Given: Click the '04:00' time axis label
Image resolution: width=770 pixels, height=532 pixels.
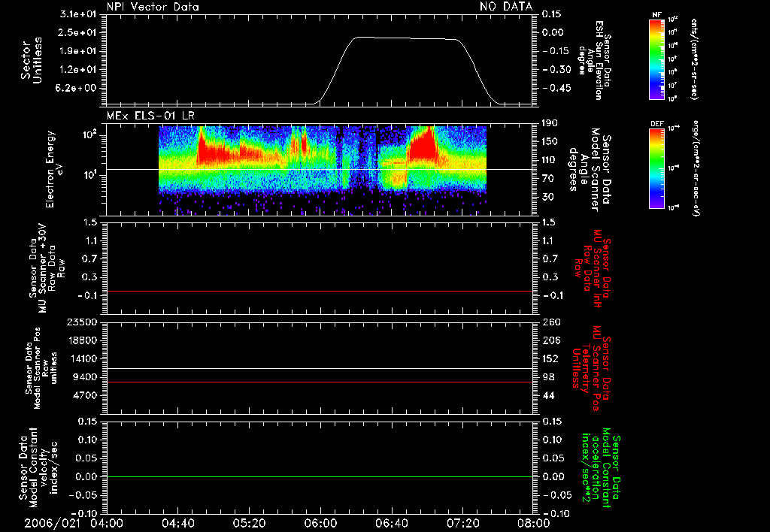Looking at the screenshot, I should coord(107,523).
